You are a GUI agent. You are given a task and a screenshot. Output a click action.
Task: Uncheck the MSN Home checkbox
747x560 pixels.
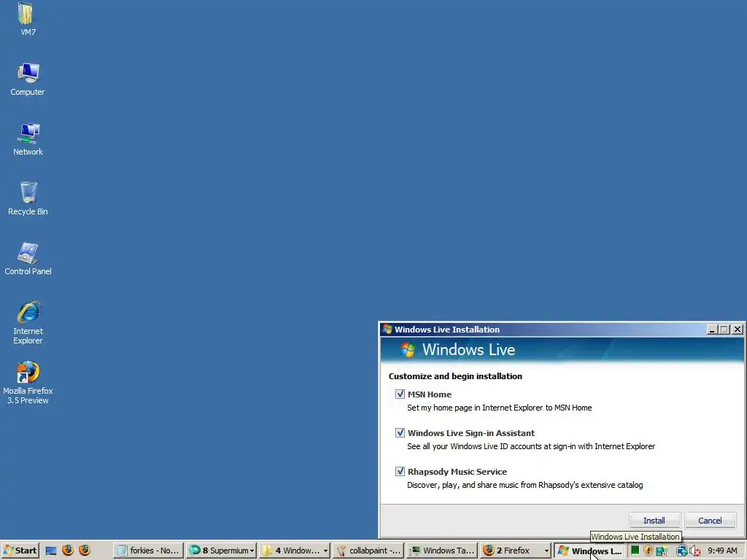pos(400,394)
